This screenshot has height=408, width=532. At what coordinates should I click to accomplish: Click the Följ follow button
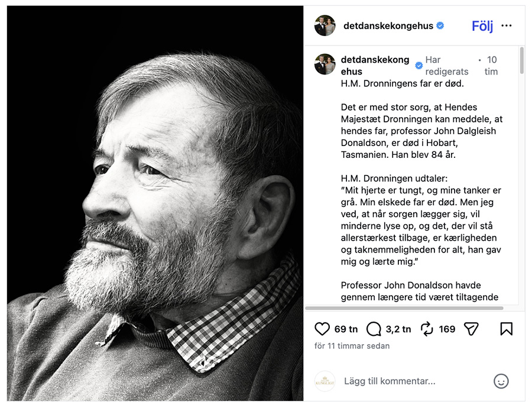click(x=482, y=26)
